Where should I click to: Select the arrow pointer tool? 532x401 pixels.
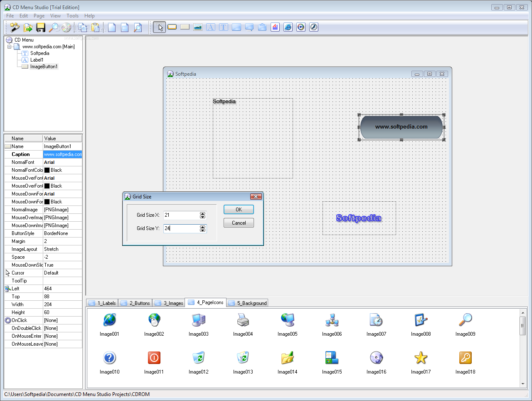click(160, 27)
